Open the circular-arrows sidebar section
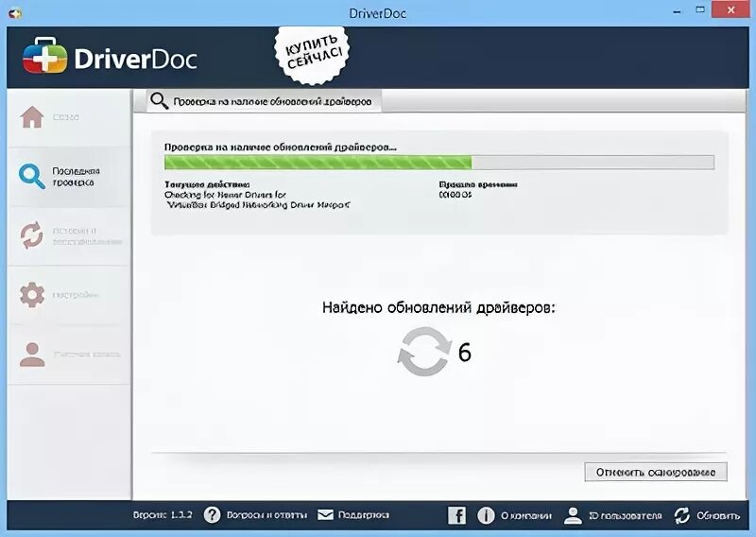The width and height of the screenshot is (756, 537). coord(69,236)
